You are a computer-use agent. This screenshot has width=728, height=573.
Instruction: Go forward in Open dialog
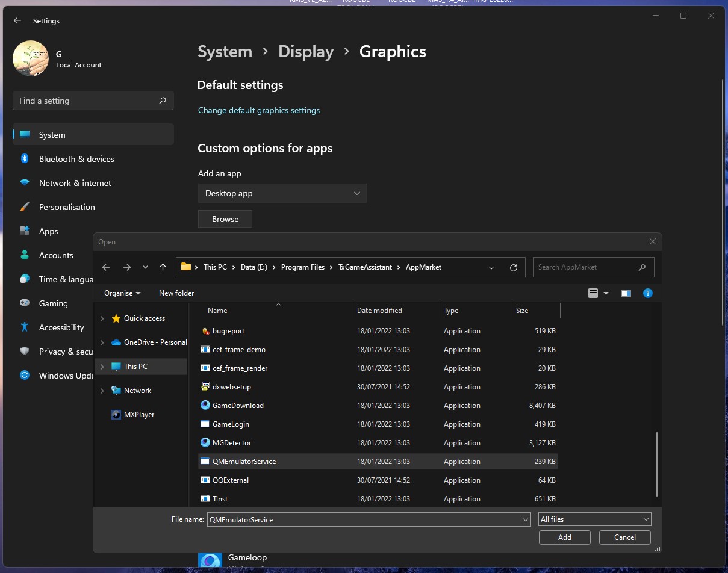[x=126, y=267]
